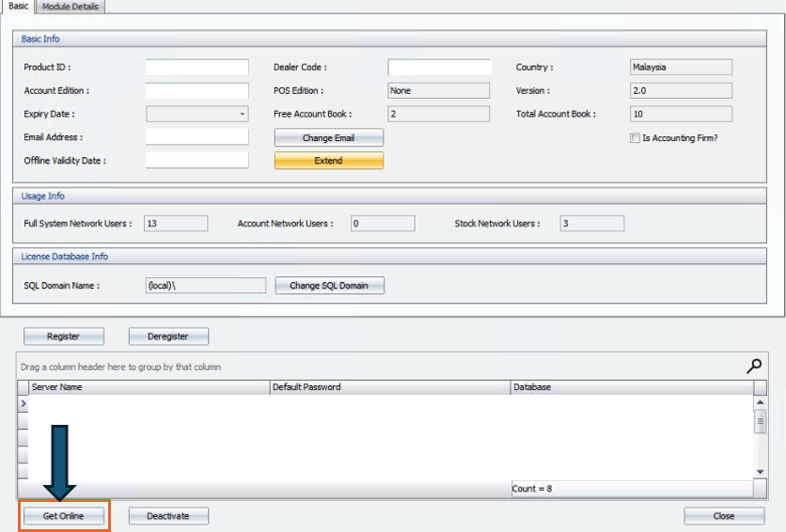
Task: Click Change SQL Domain button
Action: tap(329, 286)
